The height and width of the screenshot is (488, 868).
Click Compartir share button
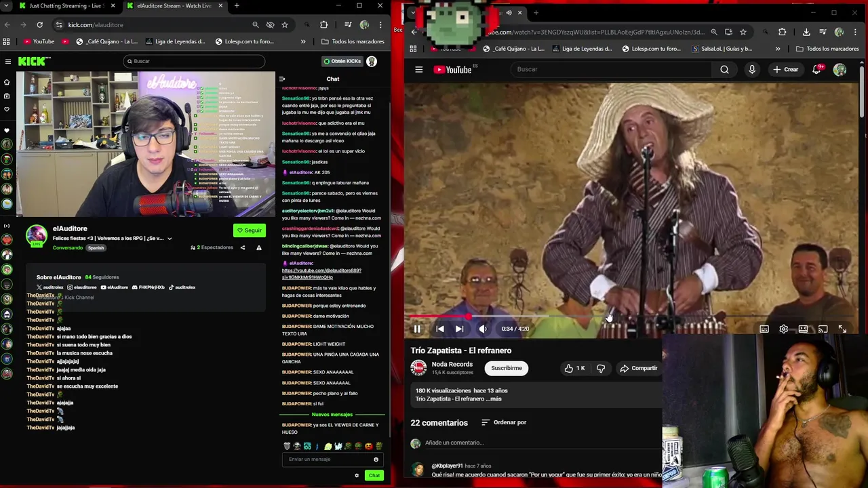[638, 368]
